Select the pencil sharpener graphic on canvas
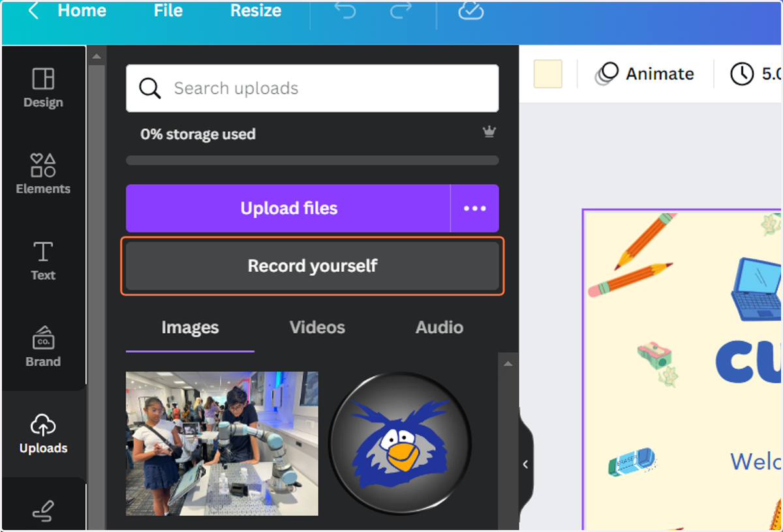 click(654, 355)
